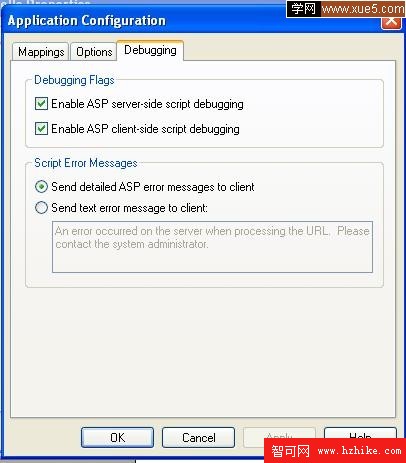Select the detailed ASP error messages radio button
406x463 pixels.
(41, 187)
